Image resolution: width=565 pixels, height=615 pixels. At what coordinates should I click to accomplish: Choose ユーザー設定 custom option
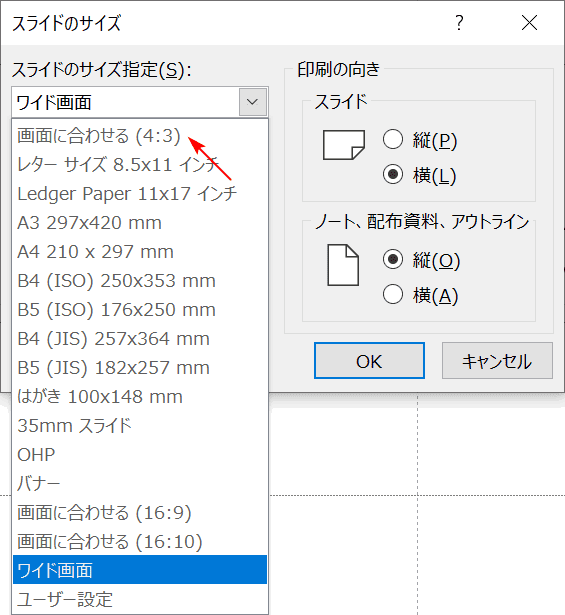pyautogui.click(x=140, y=599)
